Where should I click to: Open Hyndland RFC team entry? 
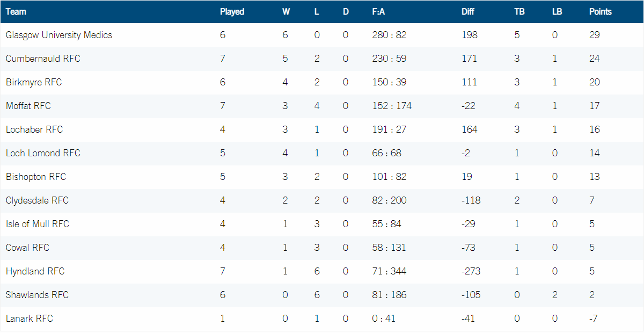pyautogui.click(x=35, y=271)
